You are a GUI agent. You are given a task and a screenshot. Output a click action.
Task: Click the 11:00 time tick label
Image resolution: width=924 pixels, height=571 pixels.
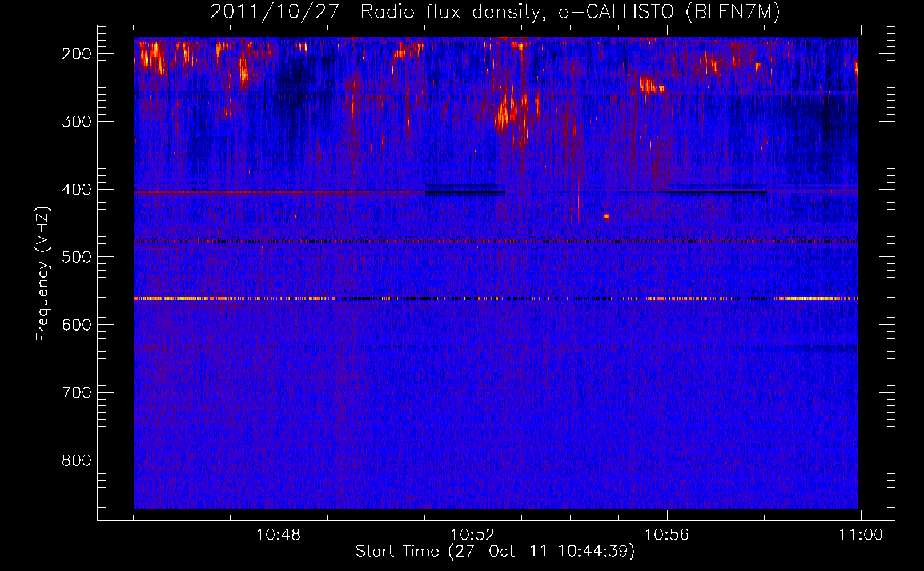(861, 535)
